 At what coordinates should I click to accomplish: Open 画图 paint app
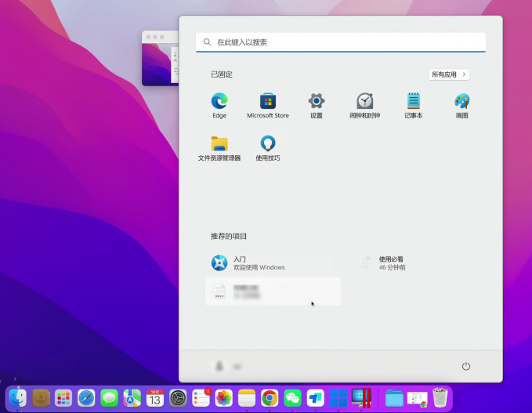pyautogui.click(x=461, y=105)
